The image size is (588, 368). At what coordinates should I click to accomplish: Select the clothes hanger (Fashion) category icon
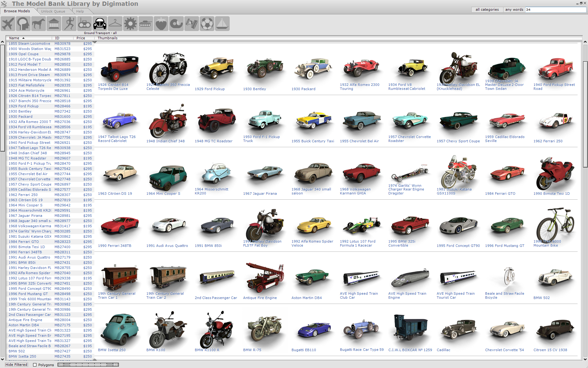tap(115, 24)
